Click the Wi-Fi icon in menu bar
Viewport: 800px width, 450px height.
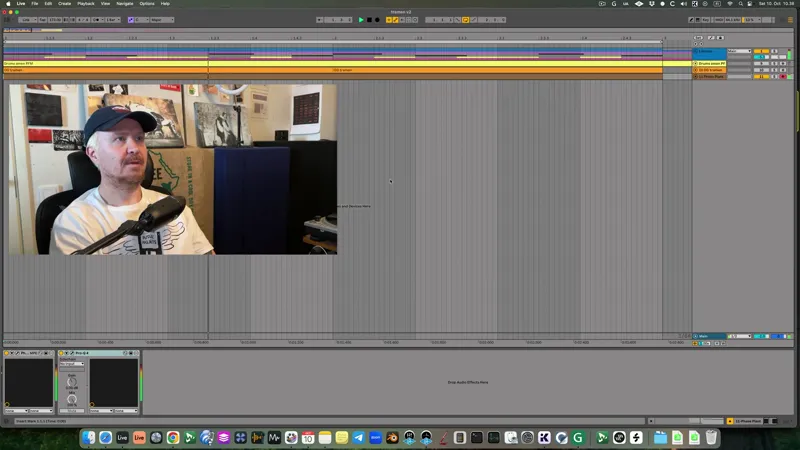730,4
